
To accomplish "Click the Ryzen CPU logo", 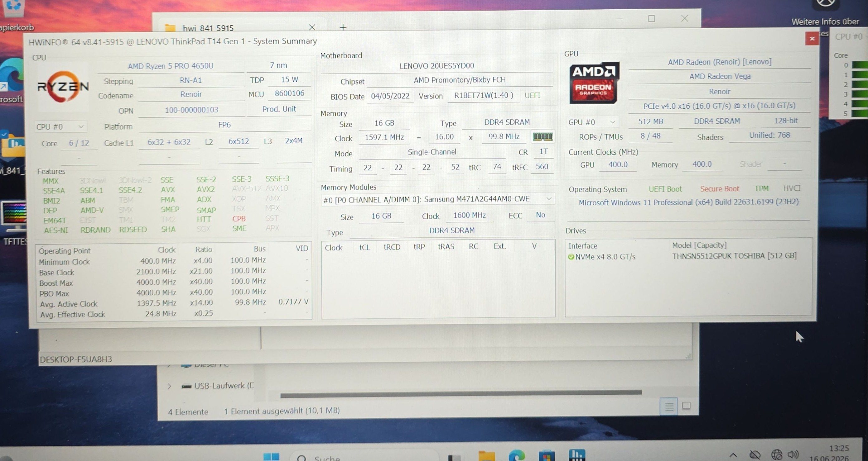I will click(x=63, y=87).
